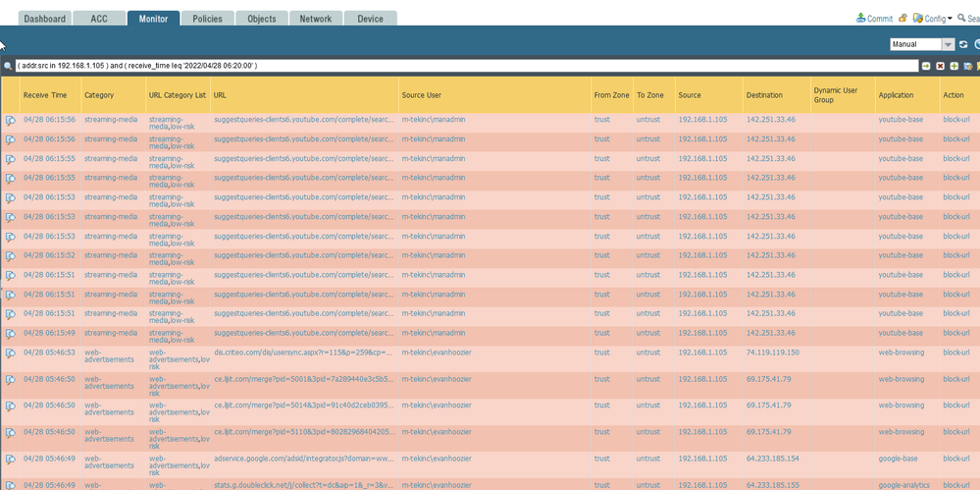Switch to the Policies tab
980x490 pixels.
207,19
